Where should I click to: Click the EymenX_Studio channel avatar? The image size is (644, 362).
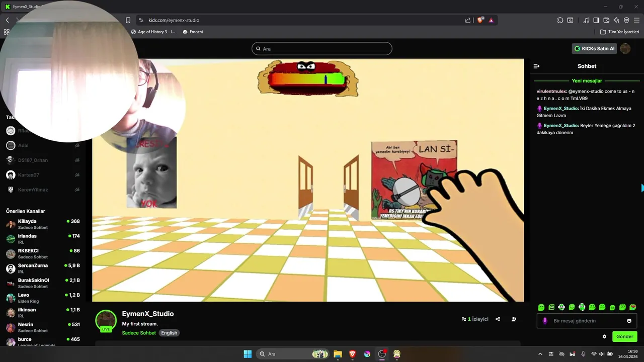click(106, 320)
